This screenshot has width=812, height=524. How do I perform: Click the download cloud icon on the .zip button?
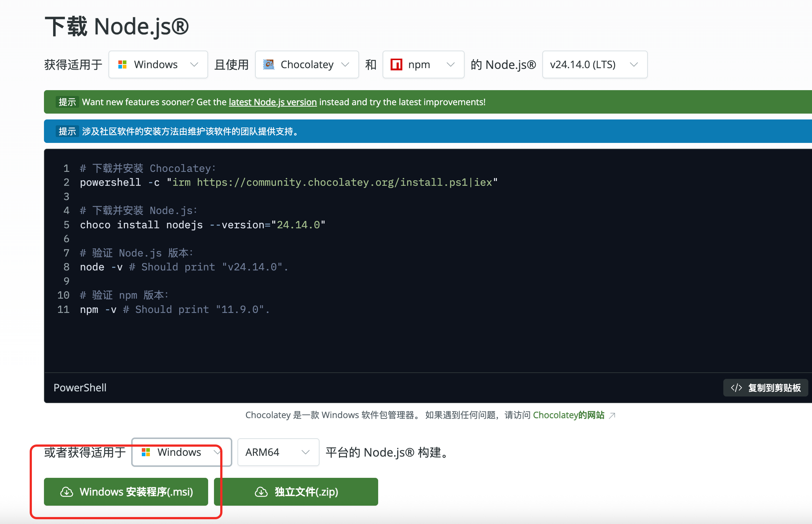(261, 492)
